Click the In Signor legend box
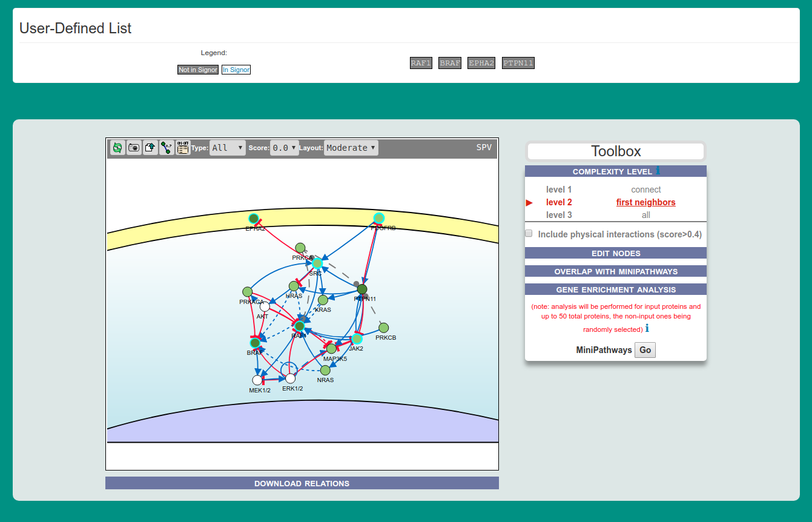Screen dimensions: 812x522 point(236,70)
